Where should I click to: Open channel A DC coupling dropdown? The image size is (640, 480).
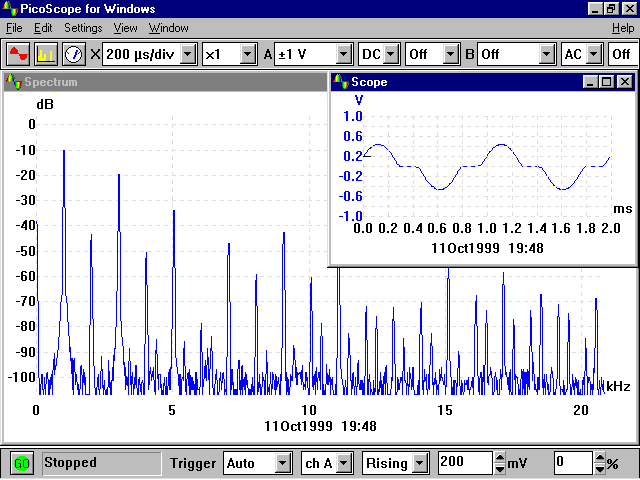[391, 54]
